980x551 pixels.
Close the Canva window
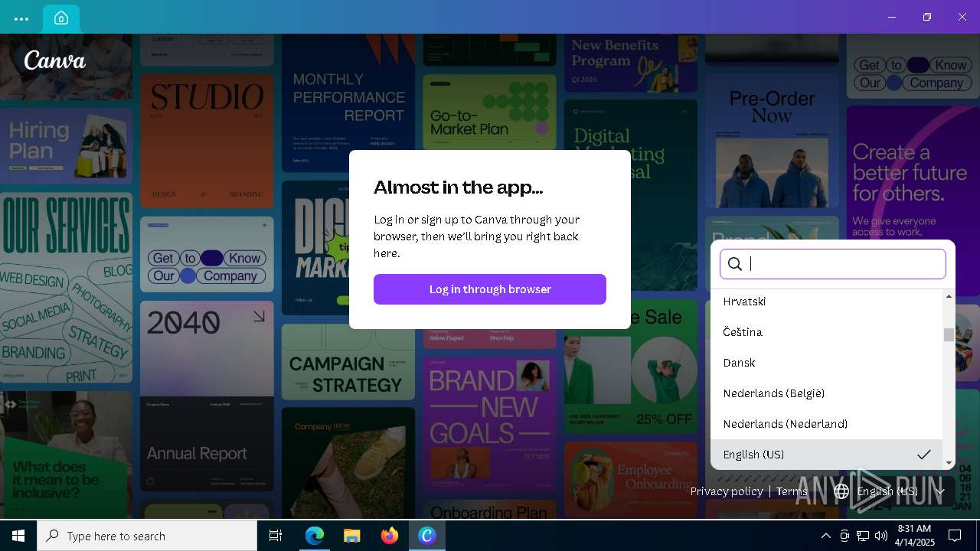(962, 17)
